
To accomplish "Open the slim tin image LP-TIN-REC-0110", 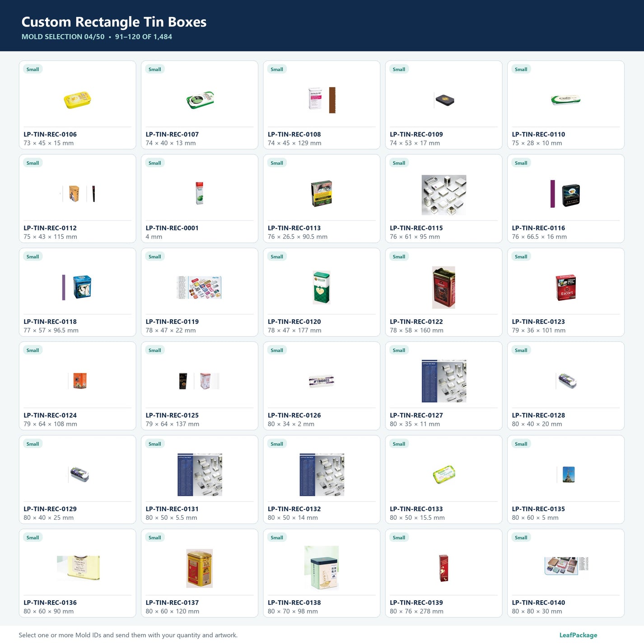I will [566, 100].
